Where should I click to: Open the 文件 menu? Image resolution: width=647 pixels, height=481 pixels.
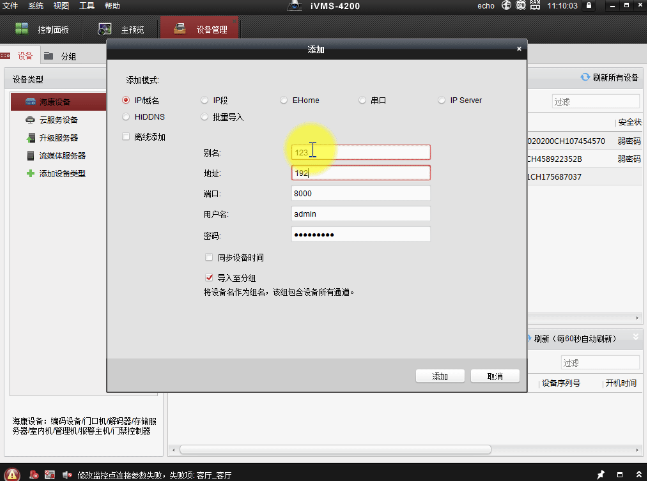coord(10,6)
